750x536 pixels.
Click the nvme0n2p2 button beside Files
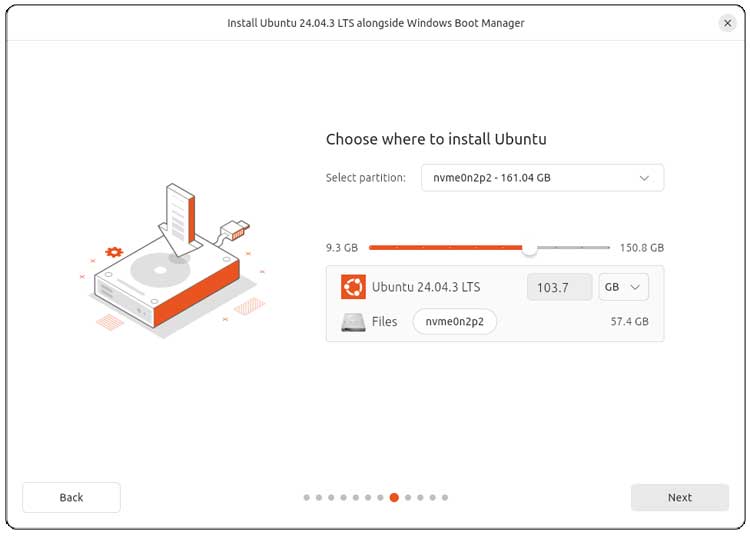pyautogui.click(x=454, y=322)
